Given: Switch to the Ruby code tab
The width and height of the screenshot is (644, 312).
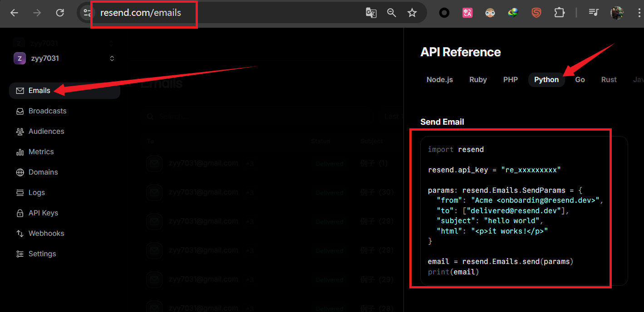Looking at the screenshot, I should point(478,79).
